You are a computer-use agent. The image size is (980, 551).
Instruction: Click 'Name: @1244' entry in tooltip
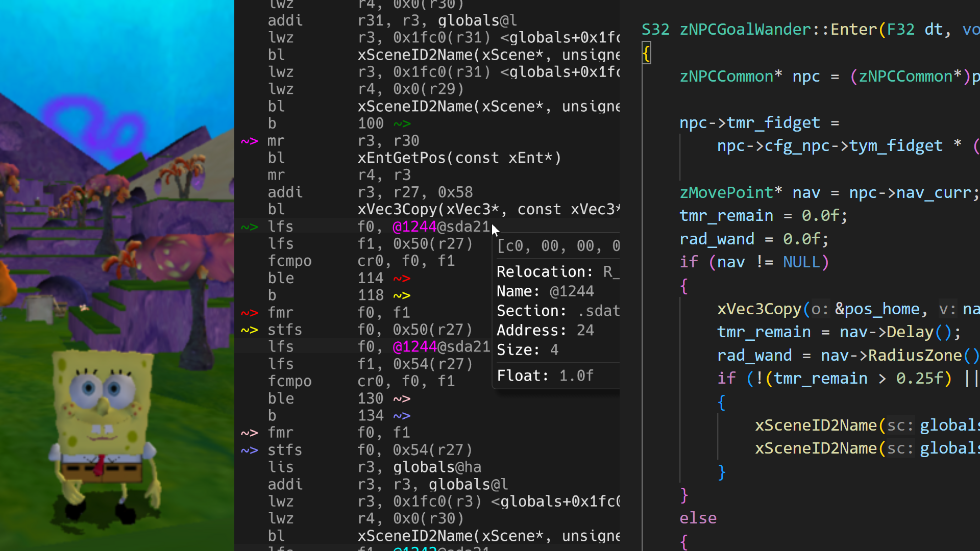coord(545,291)
